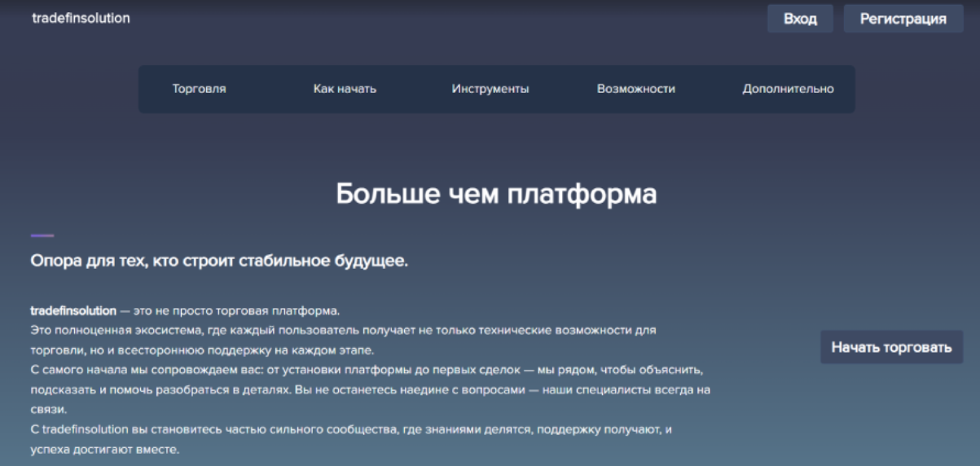Click the heading Больше чем платформа

pyautogui.click(x=496, y=195)
